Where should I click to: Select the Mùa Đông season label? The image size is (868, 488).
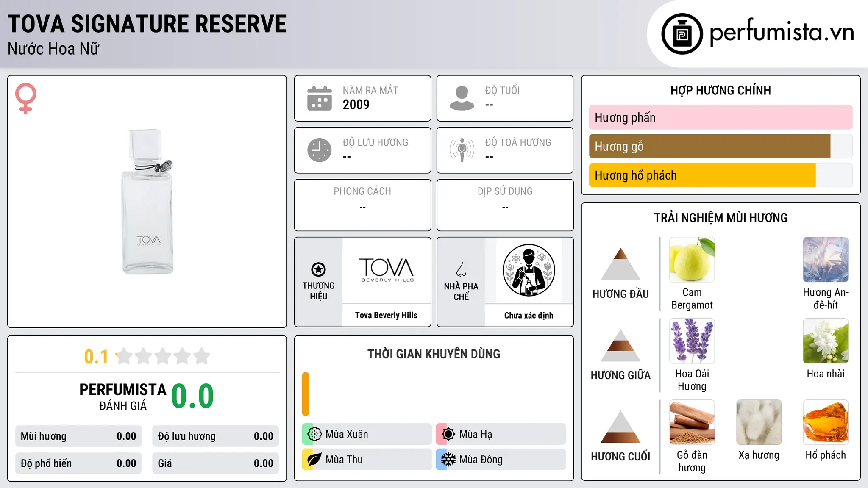pos(481,460)
